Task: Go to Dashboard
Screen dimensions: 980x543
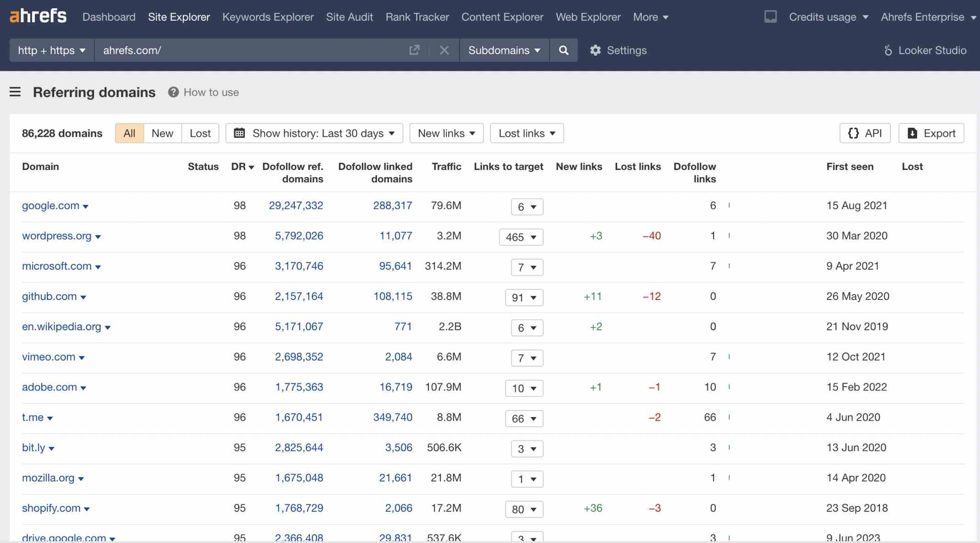Action: tap(109, 17)
